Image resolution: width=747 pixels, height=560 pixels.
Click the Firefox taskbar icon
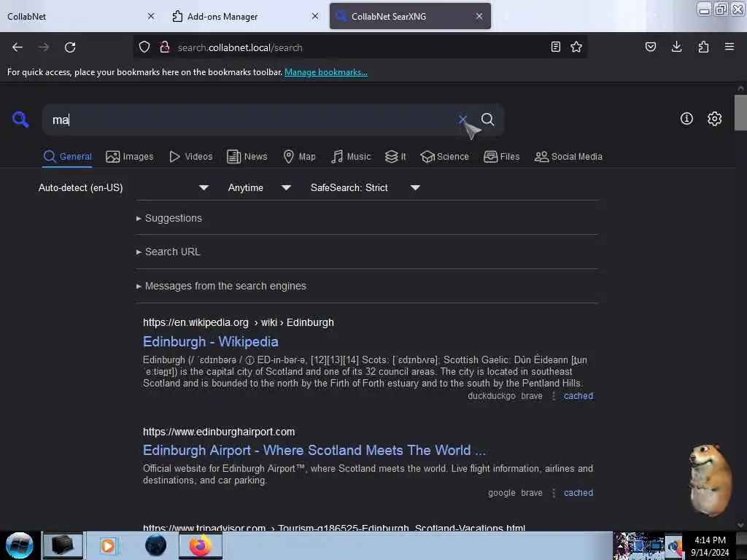[x=201, y=545]
